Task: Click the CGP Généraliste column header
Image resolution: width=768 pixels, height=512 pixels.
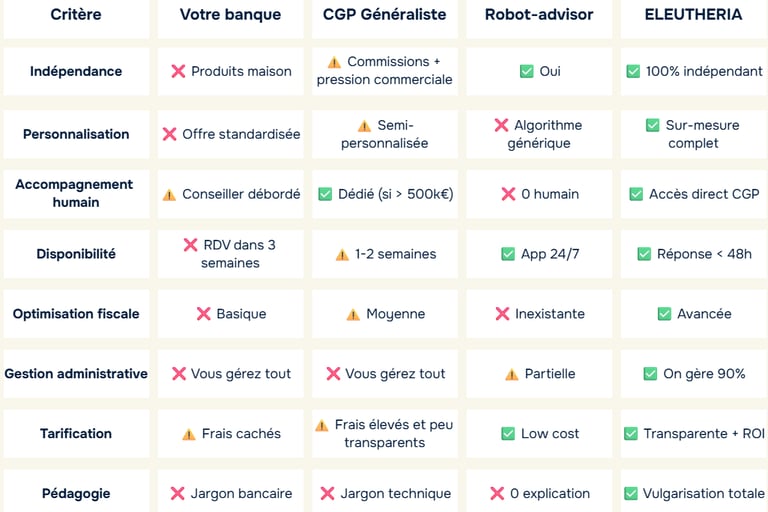Action: point(385,15)
